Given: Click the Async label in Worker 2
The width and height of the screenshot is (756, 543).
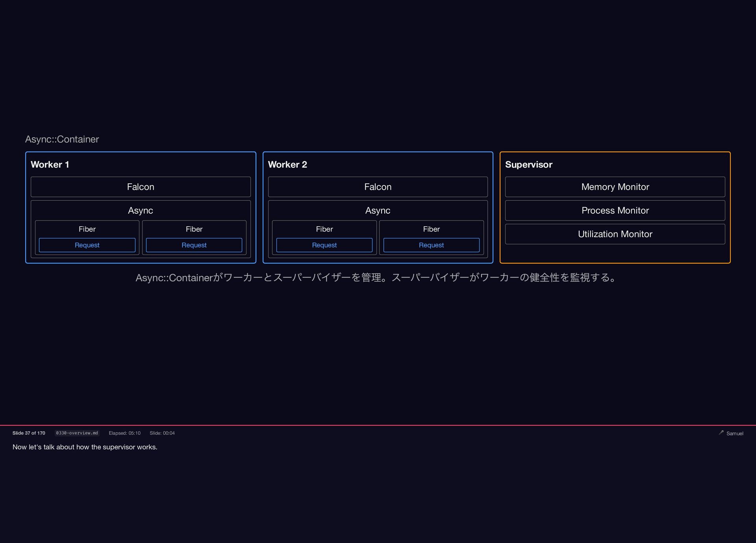Looking at the screenshot, I should 378,211.
